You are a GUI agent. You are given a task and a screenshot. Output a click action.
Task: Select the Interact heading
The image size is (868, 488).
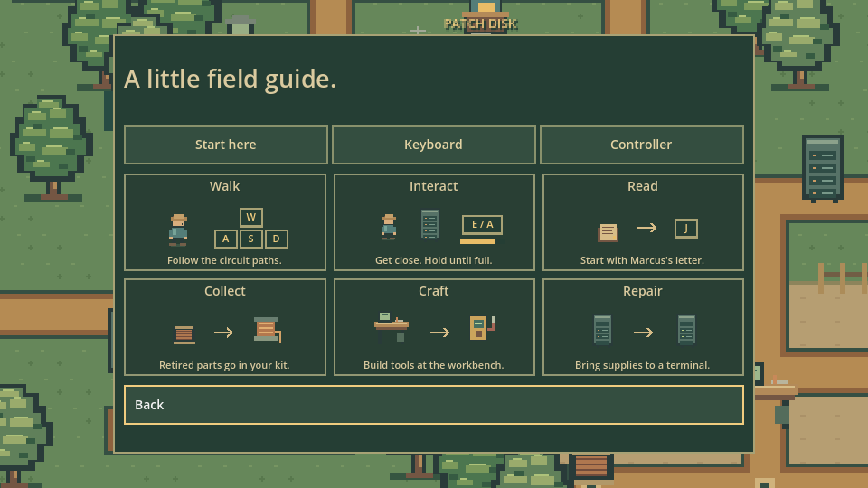point(433,186)
